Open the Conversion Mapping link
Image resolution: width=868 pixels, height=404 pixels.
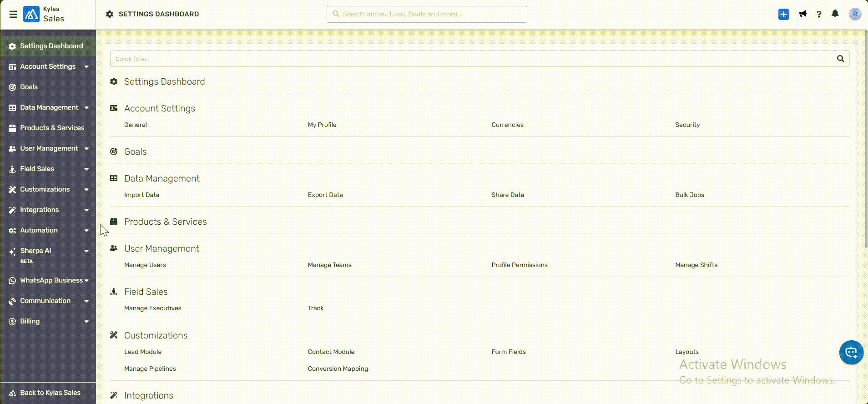click(x=338, y=369)
